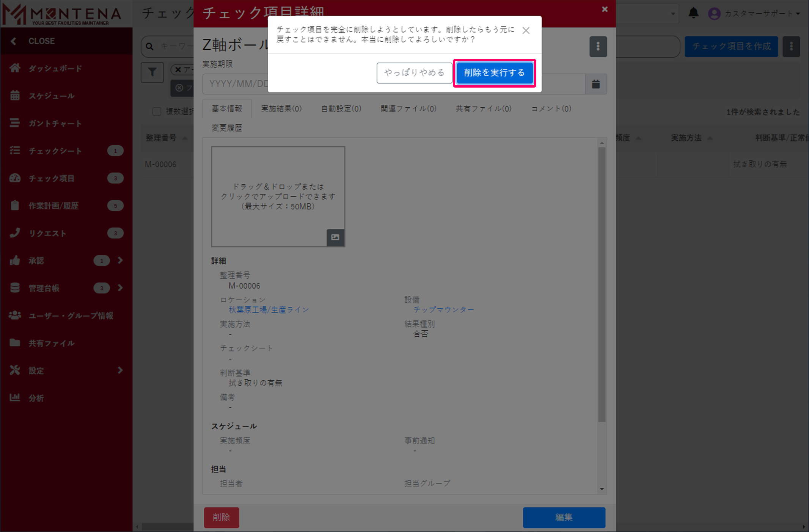Click the notification bell icon

pyautogui.click(x=693, y=13)
